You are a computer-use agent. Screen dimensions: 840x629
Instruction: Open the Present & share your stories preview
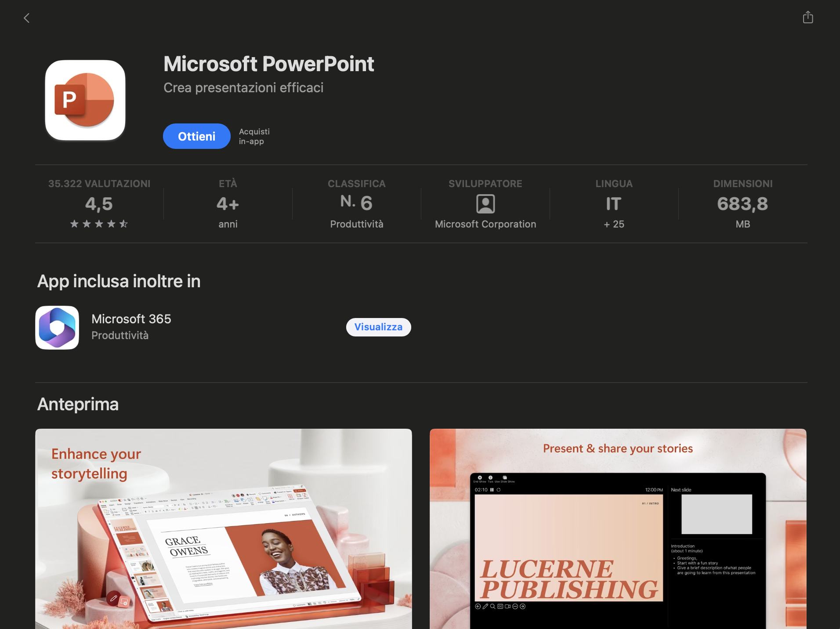pyautogui.click(x=618, y=529)
